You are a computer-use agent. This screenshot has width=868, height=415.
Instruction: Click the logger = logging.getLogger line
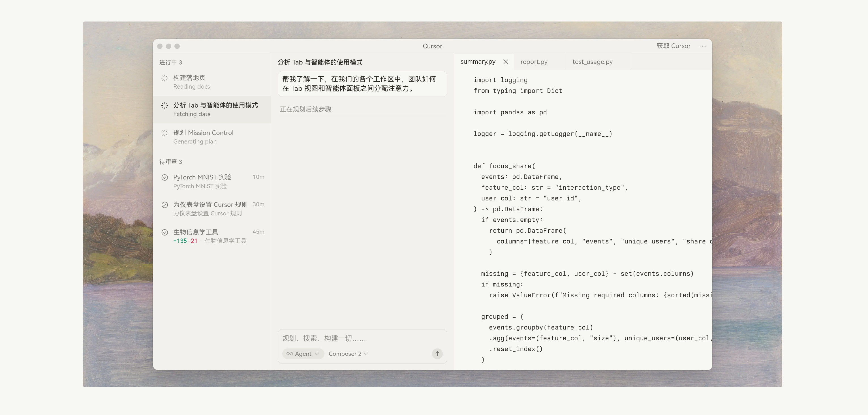[542, 134]
